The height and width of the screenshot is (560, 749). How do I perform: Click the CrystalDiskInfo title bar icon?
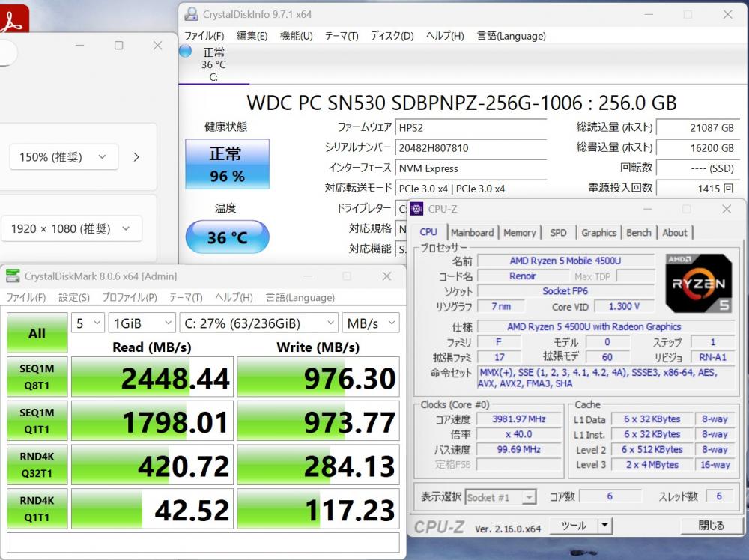pyautogui.click(x=191, y=14)
